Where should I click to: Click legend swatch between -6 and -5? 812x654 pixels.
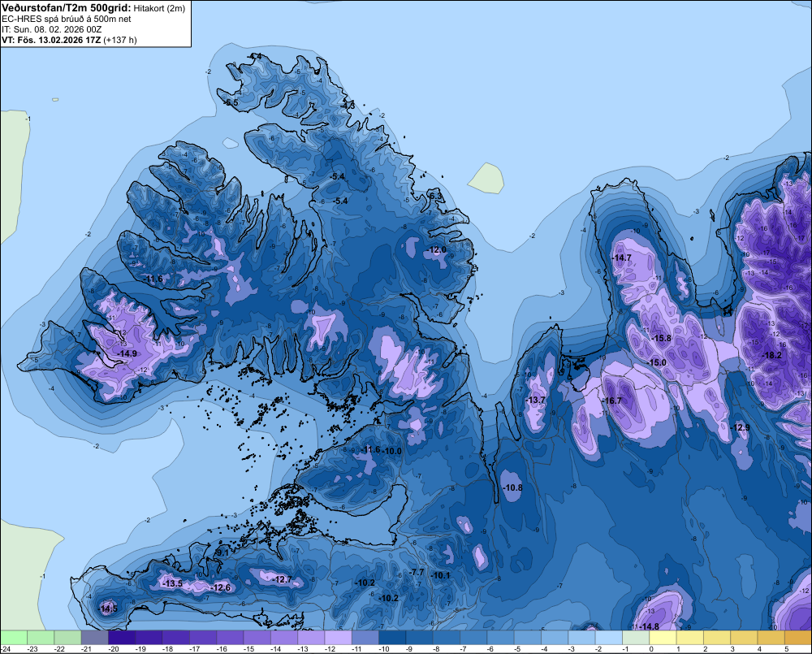(x=500, y=638)
